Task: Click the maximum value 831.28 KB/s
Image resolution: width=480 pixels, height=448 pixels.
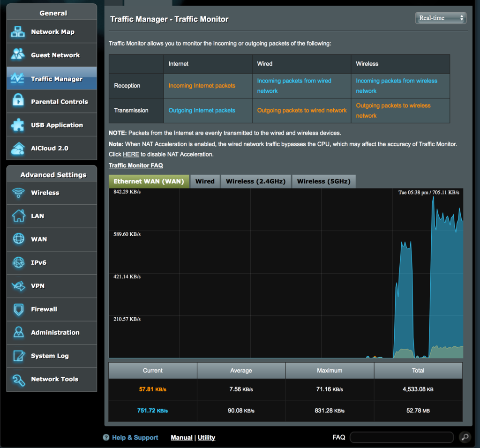Action: tap(330, 411)
